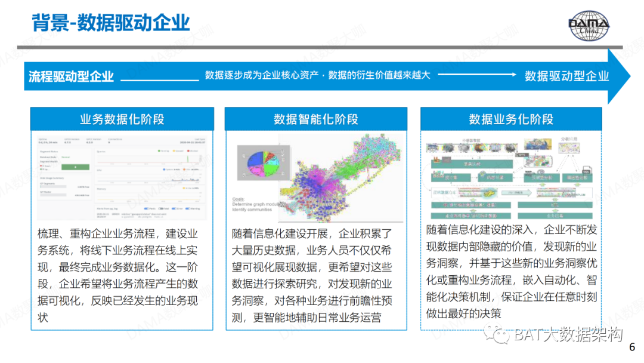Click the arrow text 数据逐步成为企业核心资产

(x=262, y=75)
